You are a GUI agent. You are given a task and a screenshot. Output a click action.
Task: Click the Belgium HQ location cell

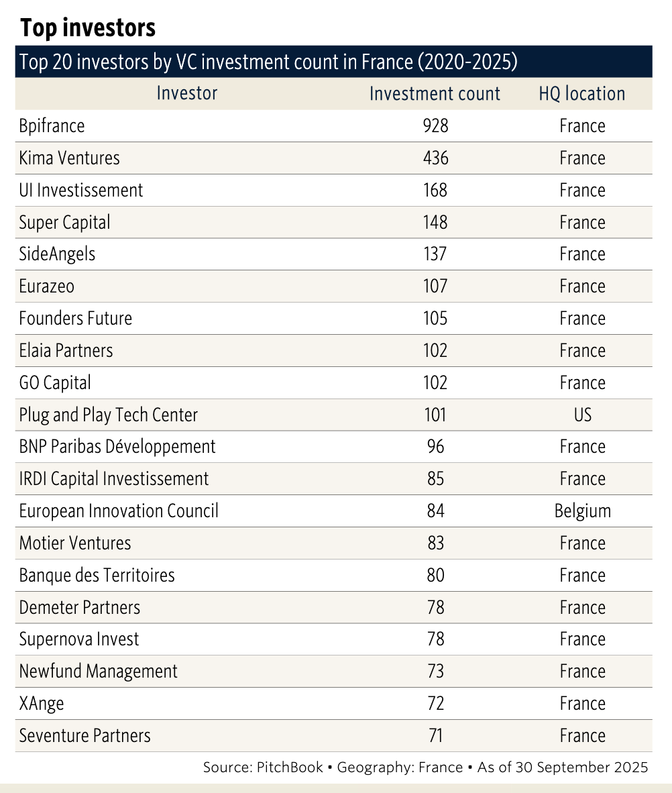(x=582, y=511)
